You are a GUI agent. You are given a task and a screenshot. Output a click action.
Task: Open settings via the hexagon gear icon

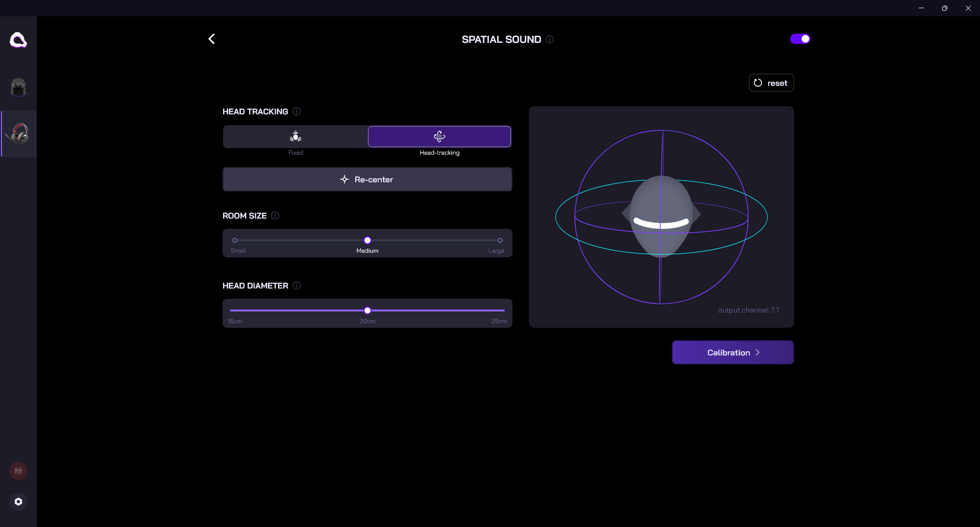click(x=18, y=501)
